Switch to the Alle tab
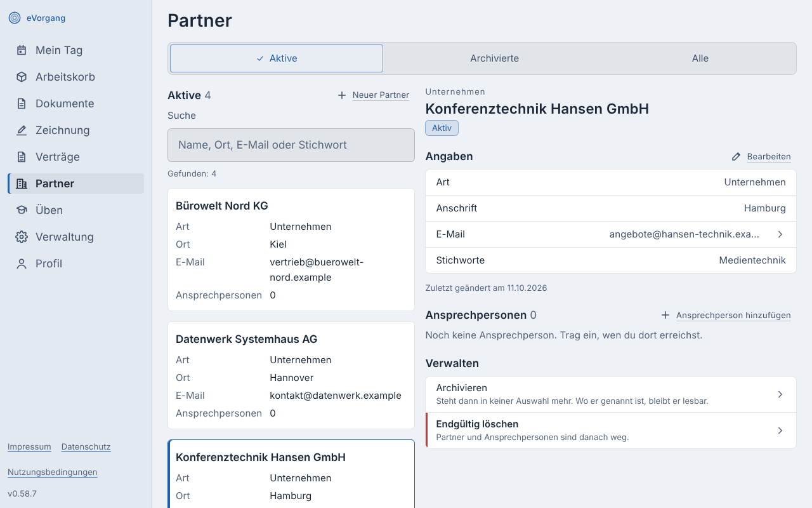 coord(700,58)
